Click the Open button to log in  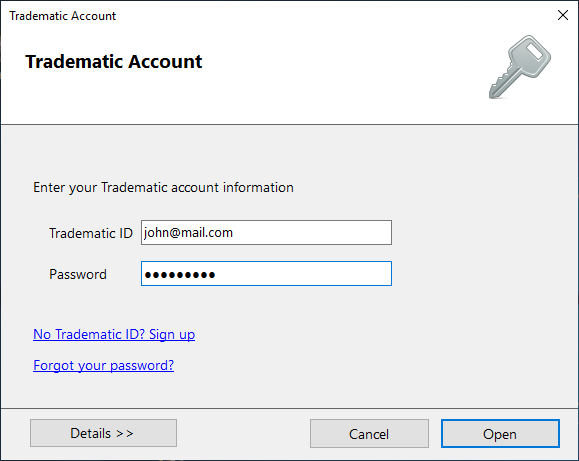point(500,434)
